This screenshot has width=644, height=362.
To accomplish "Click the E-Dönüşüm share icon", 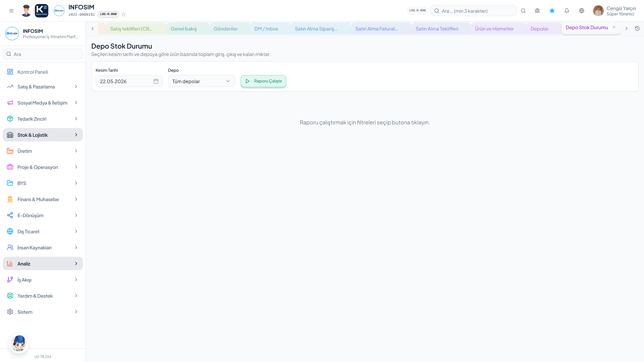I will click(x=10, y=215).
